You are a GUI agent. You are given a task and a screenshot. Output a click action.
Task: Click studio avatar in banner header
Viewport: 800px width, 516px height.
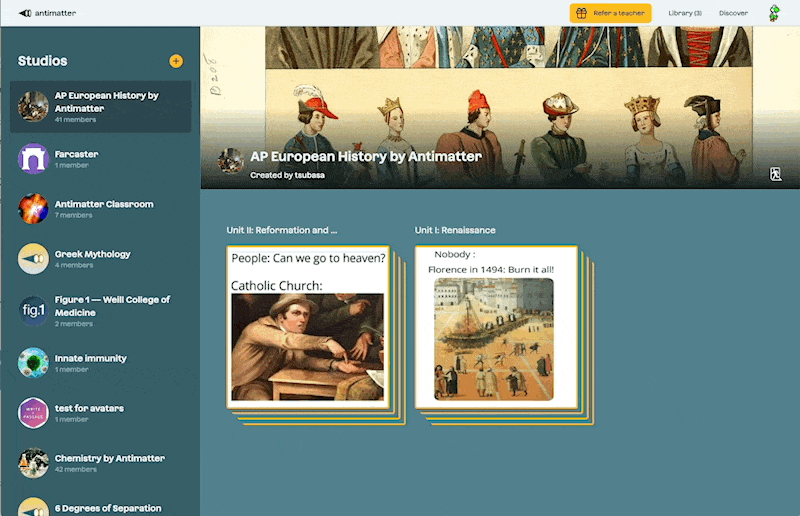pyautogui.click(x=231, y=161)
